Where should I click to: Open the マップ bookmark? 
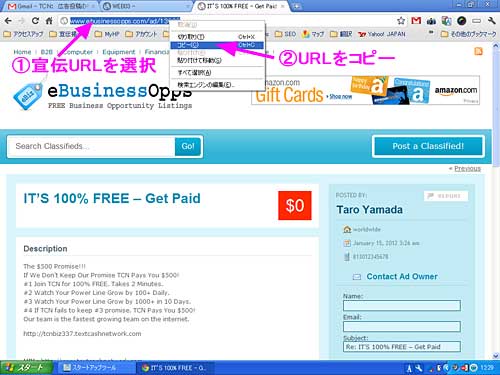313,34
